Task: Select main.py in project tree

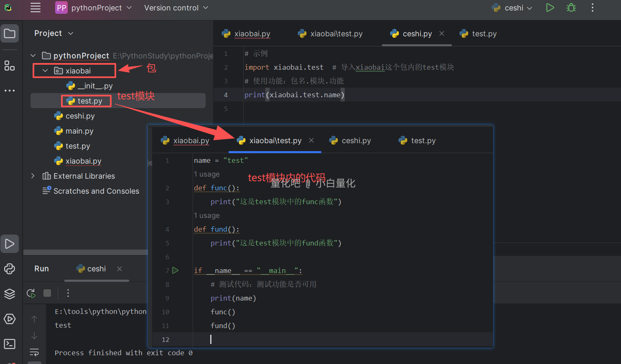Action: (x=79, y=131)
